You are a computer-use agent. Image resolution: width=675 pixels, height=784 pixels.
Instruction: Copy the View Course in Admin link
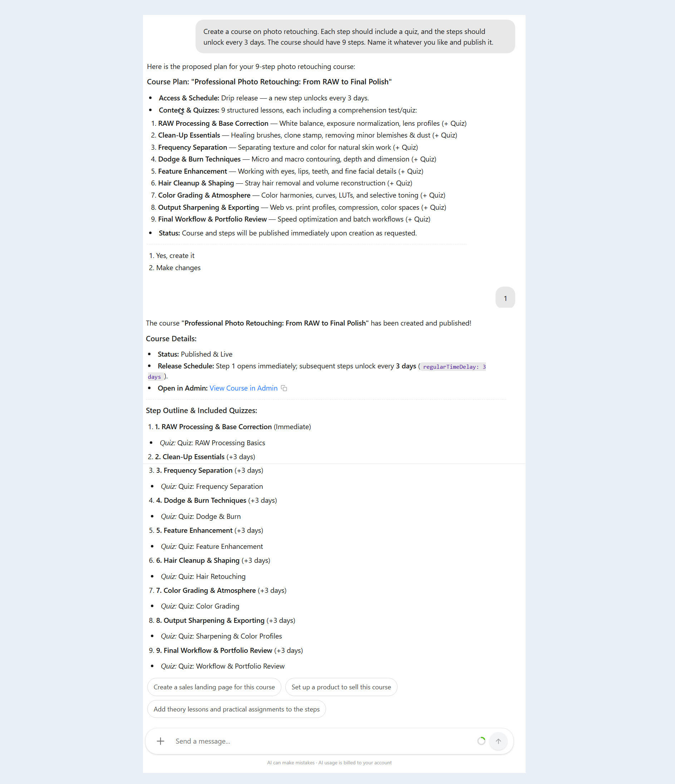pyautogui.click(x=284, y=388)
